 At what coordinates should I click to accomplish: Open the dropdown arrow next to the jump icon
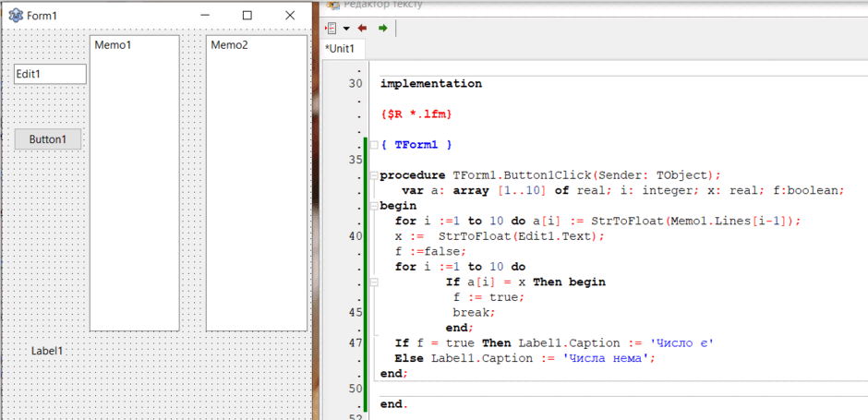(346, 29)
